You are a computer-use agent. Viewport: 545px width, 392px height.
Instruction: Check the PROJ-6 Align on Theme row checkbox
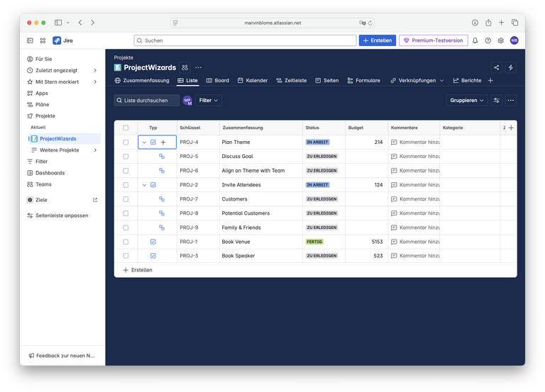tap(126, 171)
